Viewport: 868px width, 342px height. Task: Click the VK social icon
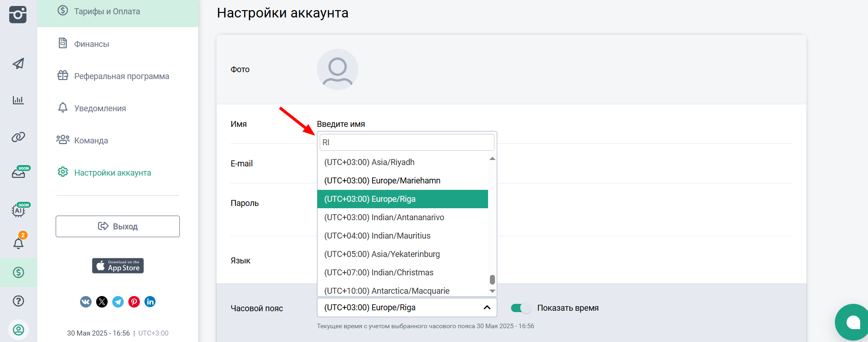(86, 302)
